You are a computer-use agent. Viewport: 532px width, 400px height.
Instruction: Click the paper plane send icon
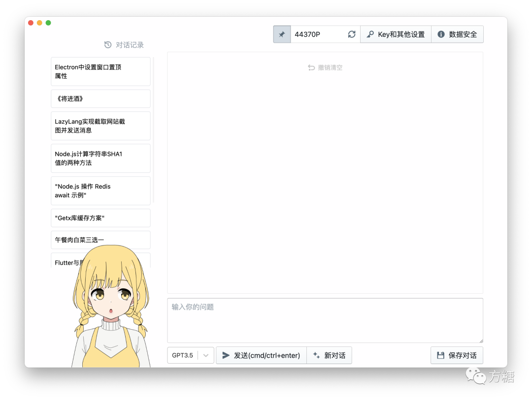226,355
